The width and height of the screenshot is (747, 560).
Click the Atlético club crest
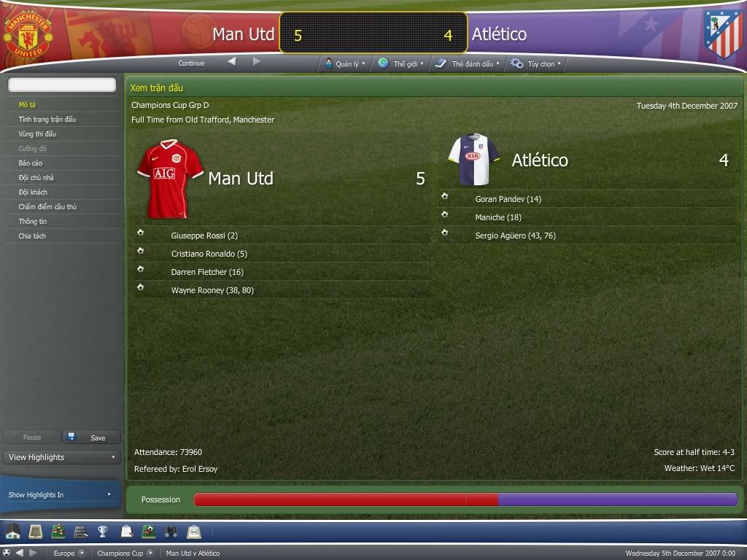[x=724, y=34]
